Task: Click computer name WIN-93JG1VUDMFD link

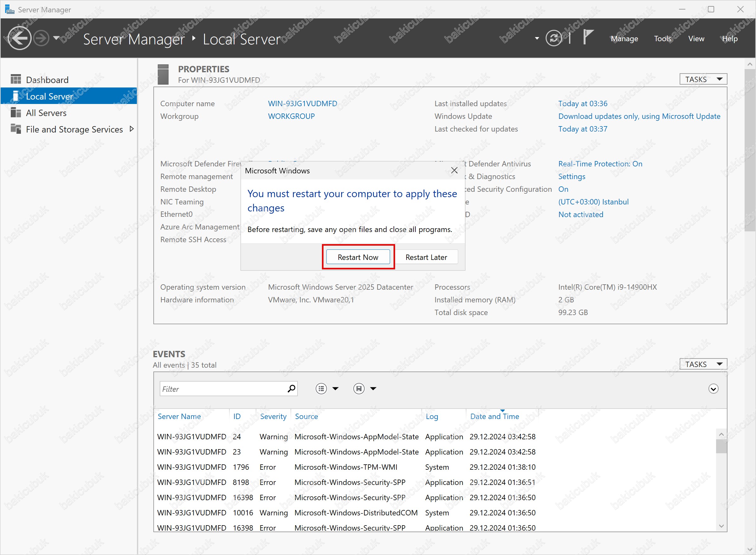Action: (x=302, y=103)
